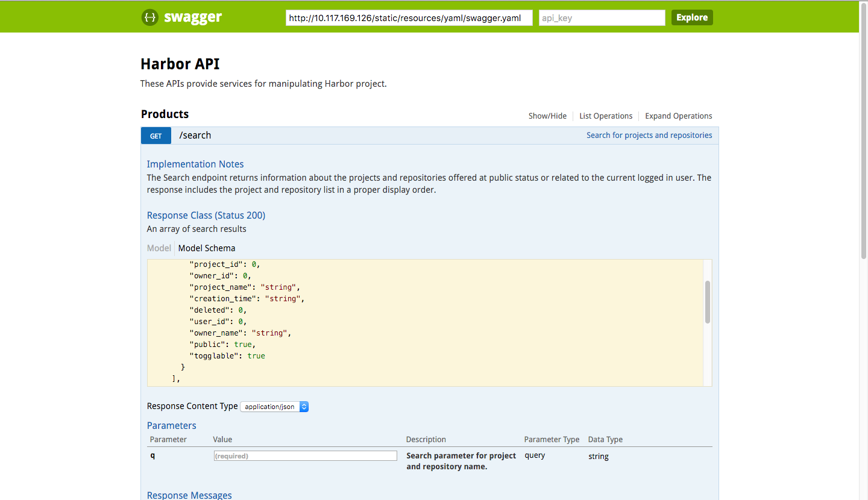Click the 'Description' column header
The width and height of the screenshot is (868, 500).
[426, 439]
